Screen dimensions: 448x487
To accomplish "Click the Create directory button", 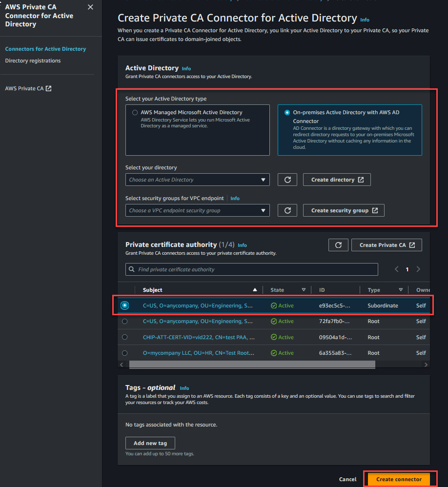I will coord(337,180).
